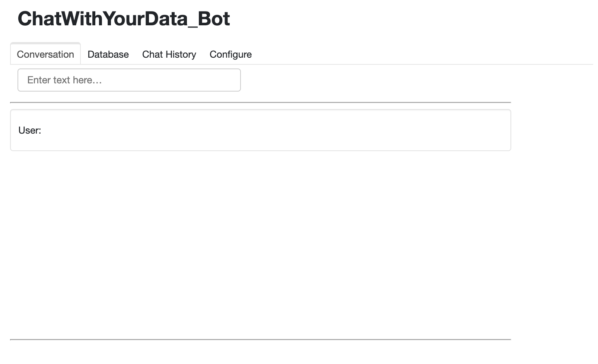
Task: Click the "User:" label in chat panel
Action: (30, 130)
